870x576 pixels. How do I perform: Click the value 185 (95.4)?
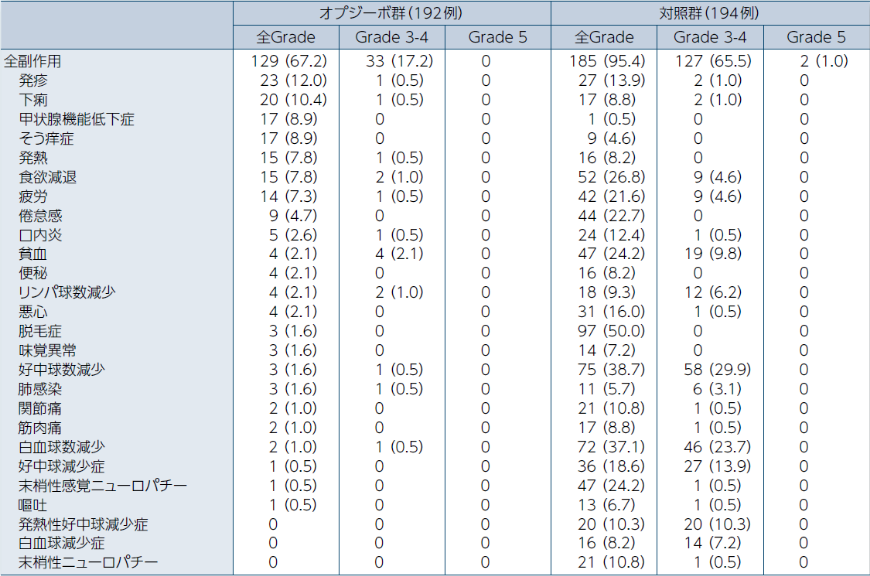608,61
